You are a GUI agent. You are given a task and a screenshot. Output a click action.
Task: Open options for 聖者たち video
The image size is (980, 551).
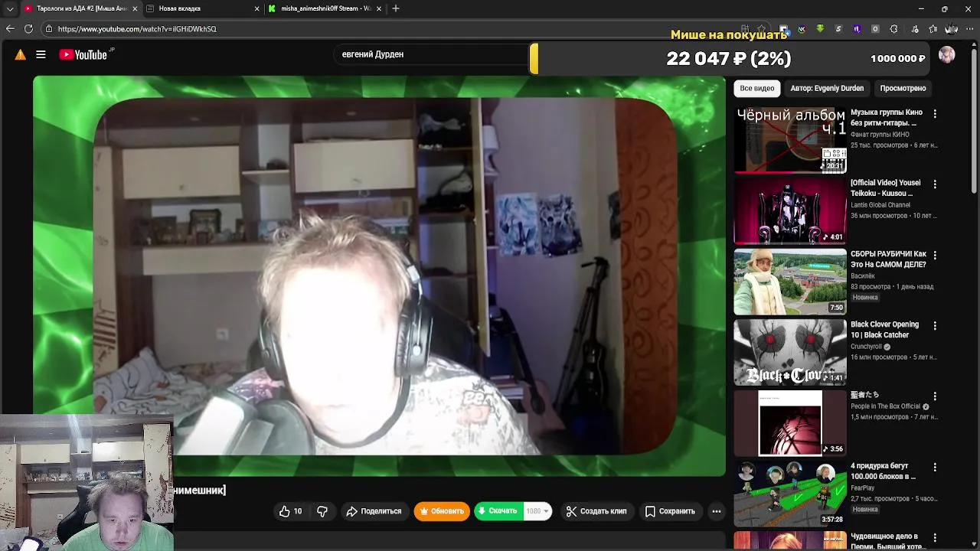pyautogui.click(x=935, y=396)
